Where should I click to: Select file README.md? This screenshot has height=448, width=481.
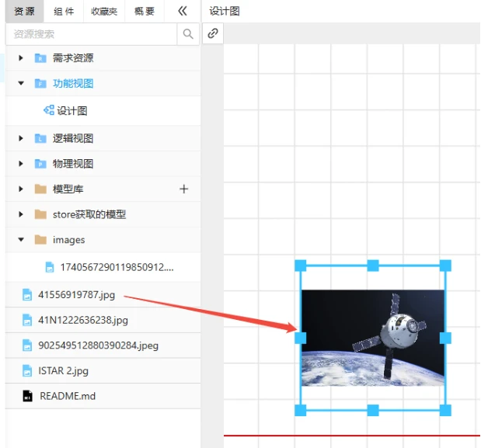click(68, 396)
